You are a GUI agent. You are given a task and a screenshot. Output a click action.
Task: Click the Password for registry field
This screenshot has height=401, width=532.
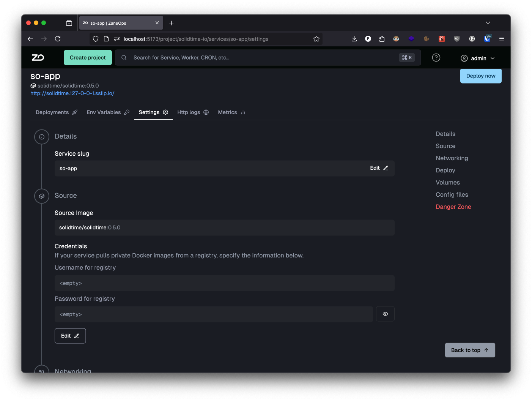(x=214, y=314)
